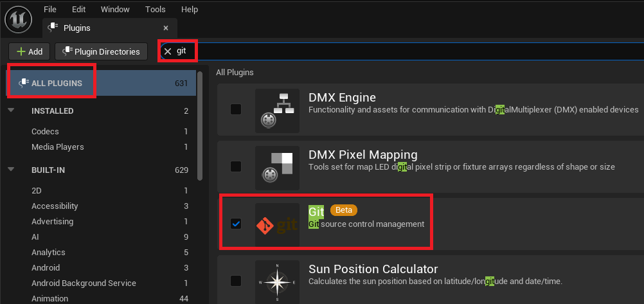Click the green plus Add icon
The width and height of the screenshot is (644, 304).
coord(21,52)
